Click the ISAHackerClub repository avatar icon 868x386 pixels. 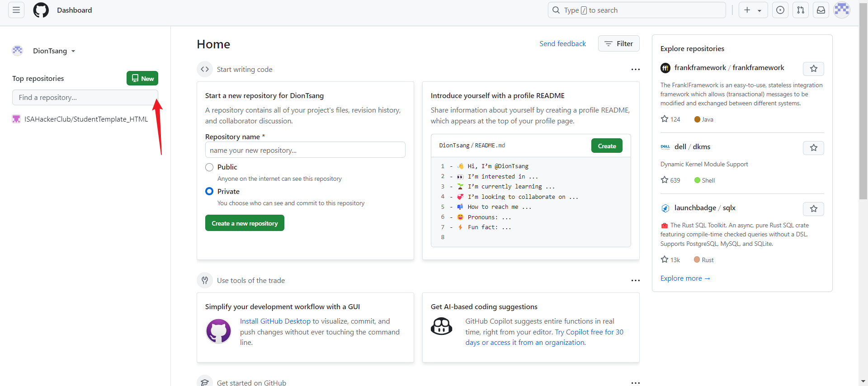pos(16,119)
